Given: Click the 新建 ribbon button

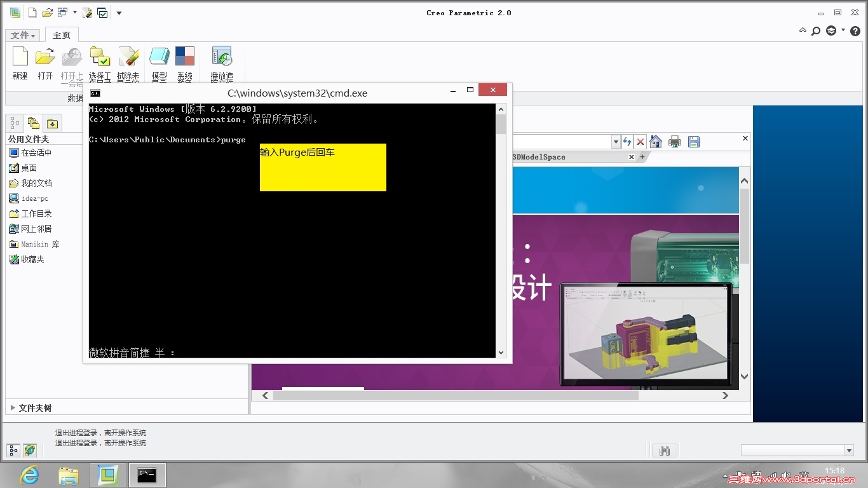Looking at the screenshot, I should click(x=20, y=64).
